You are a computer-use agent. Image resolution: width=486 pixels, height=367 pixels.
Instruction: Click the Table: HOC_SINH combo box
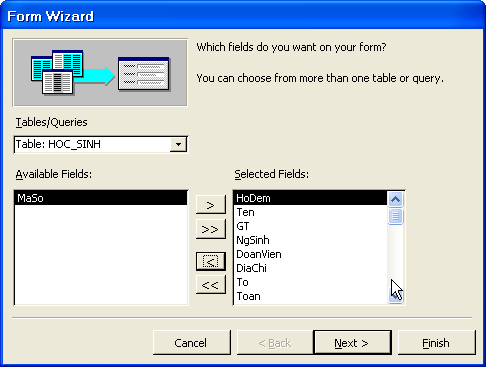click(101, 144)
